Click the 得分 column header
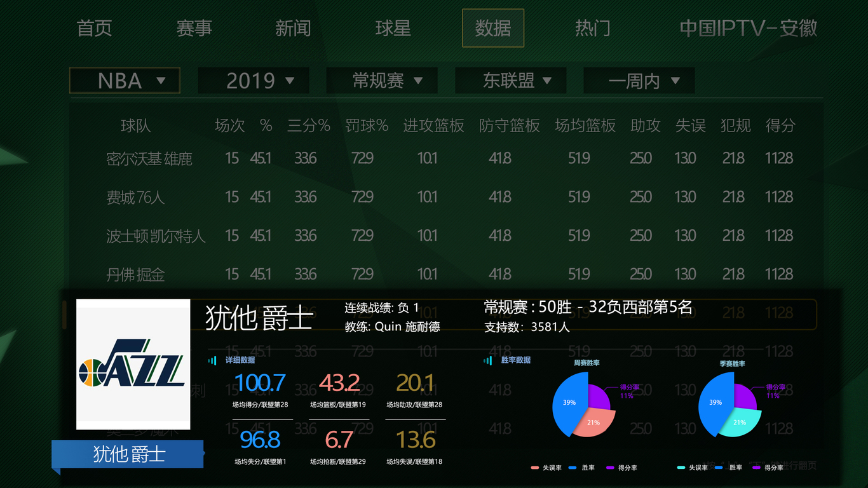 [x=780, y=126]
